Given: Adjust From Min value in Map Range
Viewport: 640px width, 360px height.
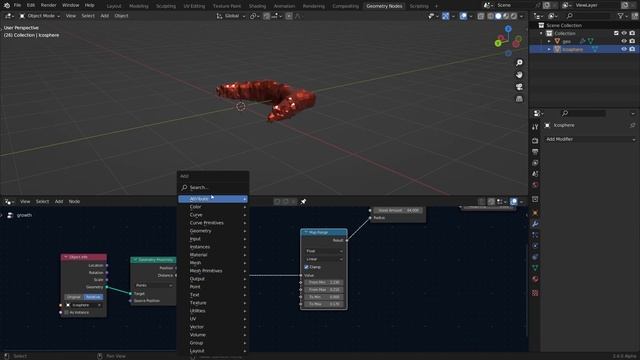Looking at the screenshot, I should point(324,282).
